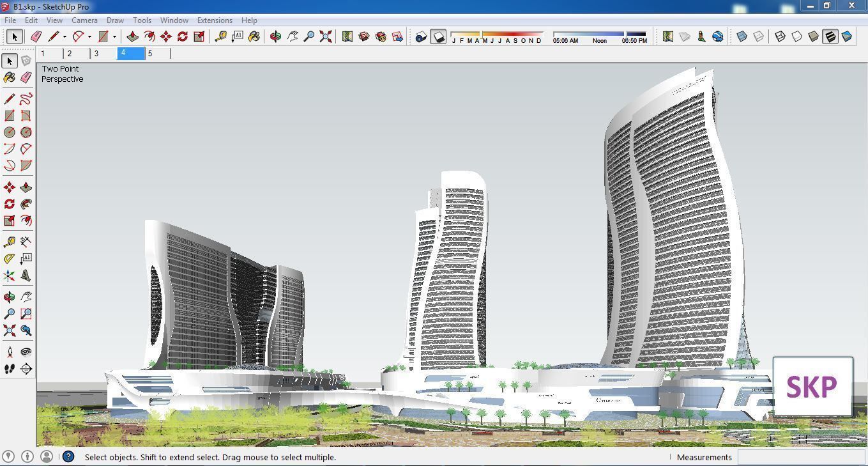Expand the Rectangle tool dropdown arrow
This screenshot has height=466, width=868.
[x=114, y=37]
